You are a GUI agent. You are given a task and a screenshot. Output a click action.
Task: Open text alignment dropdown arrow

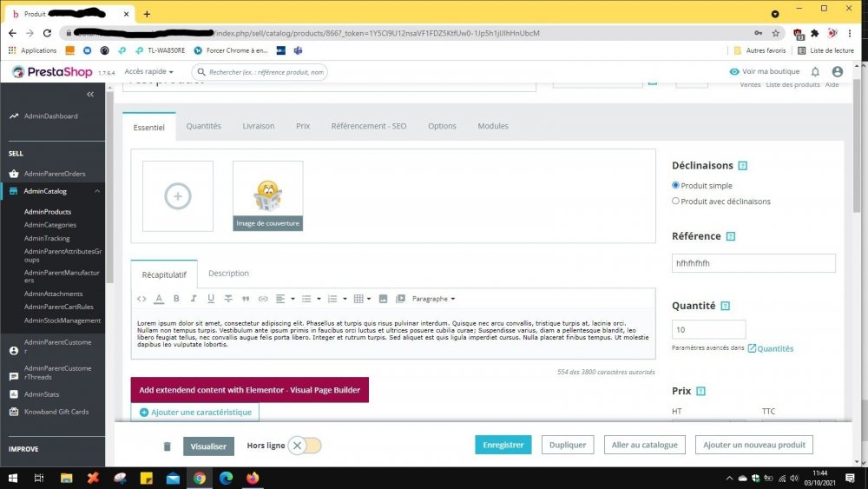pyautogui.click(x=293, y=299)
